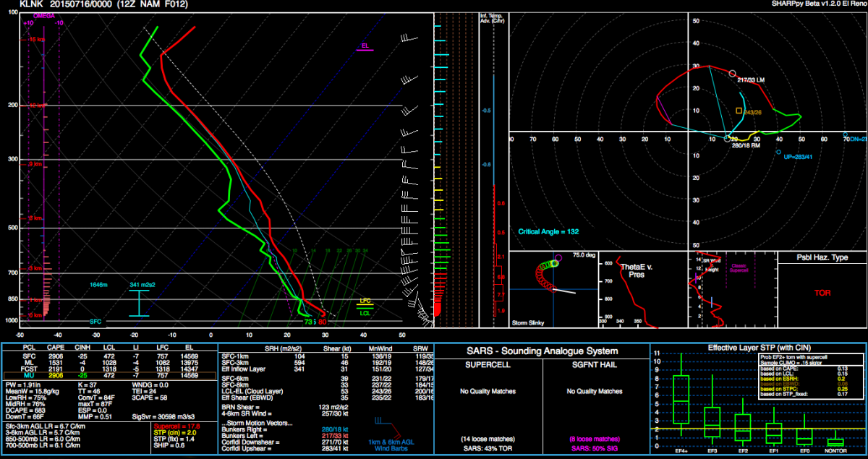Image resolution: width=868 pixels, height=459 pixels.
Task: Select the magenta OMEGA label
Action: (x=43, y=16)
